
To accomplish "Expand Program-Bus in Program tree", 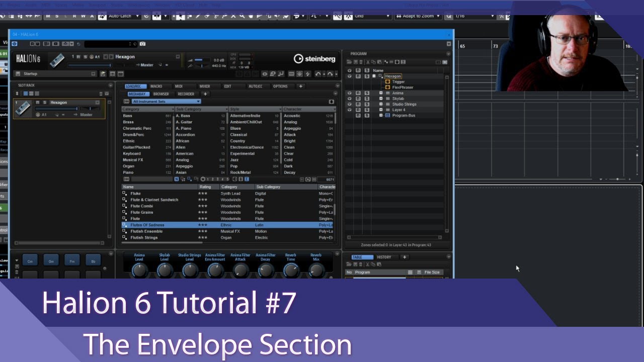I will point(381,115).
